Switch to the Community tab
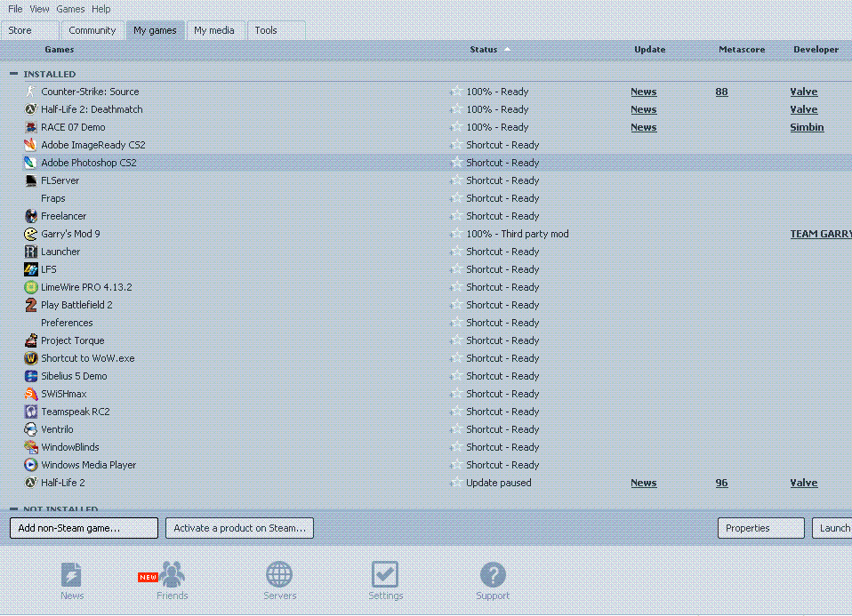This screenshot has height=616, width=852. click(92, 30)
